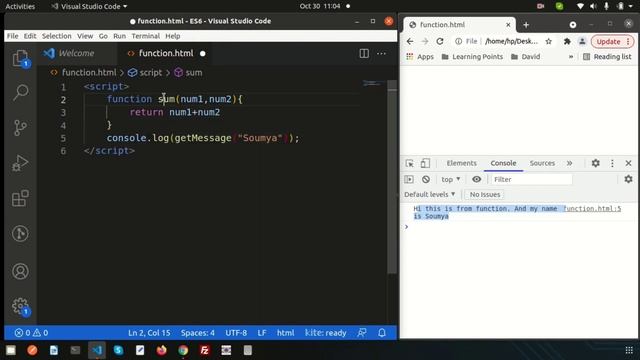Open the Source Control view
The height and width of the screenshot is (360, 640).
pos(20,128)
